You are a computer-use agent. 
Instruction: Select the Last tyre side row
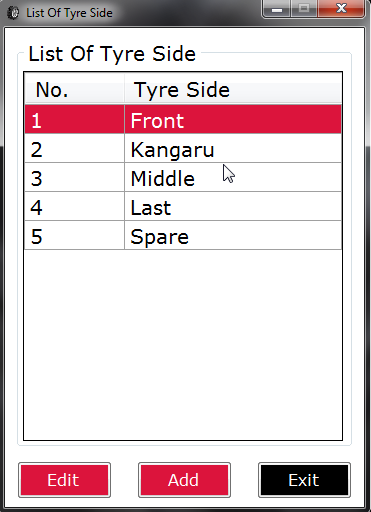point(183,206)
